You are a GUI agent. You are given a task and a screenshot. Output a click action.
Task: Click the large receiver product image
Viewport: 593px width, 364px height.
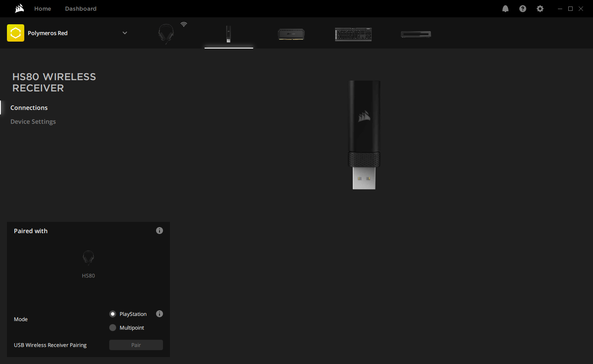[364, 135]
